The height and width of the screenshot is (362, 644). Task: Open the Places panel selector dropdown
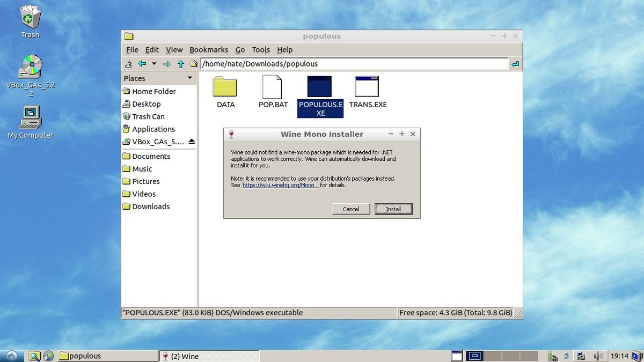pos(189,78)
